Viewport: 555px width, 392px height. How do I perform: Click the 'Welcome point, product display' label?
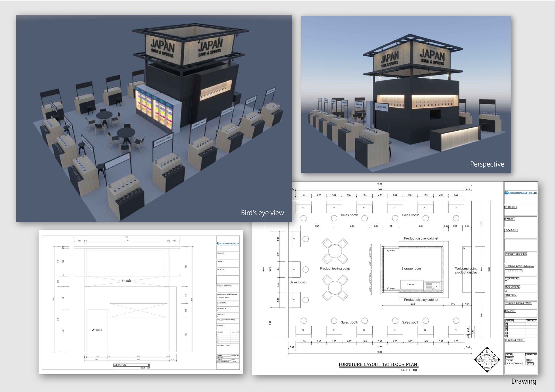[466, 270]
